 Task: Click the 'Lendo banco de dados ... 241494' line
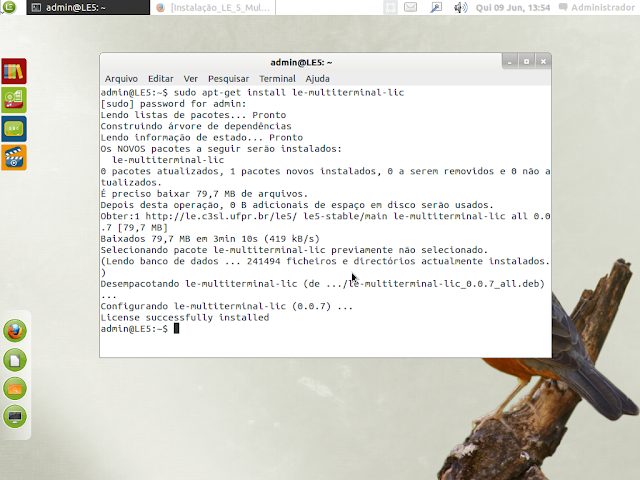(325, 261)
